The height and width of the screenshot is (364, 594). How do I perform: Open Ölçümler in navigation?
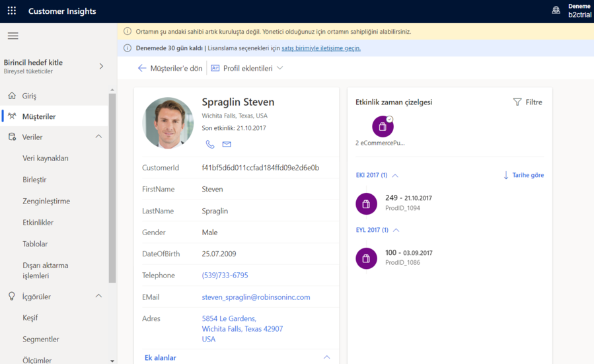(37, 360)
